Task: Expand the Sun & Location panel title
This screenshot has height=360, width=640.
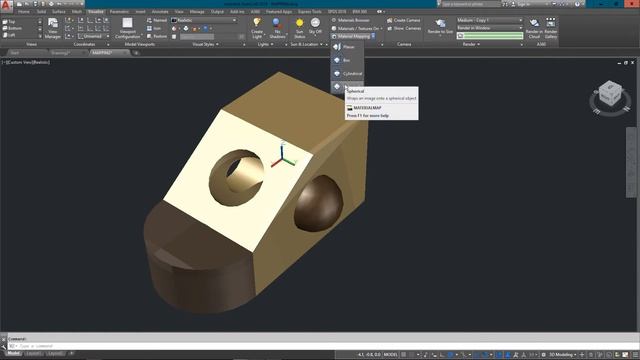Action: point(307,44)
